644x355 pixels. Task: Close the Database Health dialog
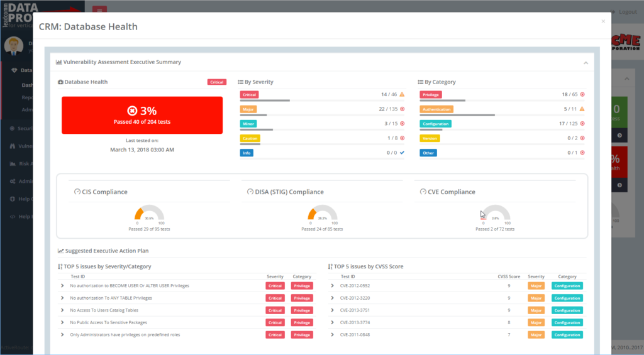[602, 21]
